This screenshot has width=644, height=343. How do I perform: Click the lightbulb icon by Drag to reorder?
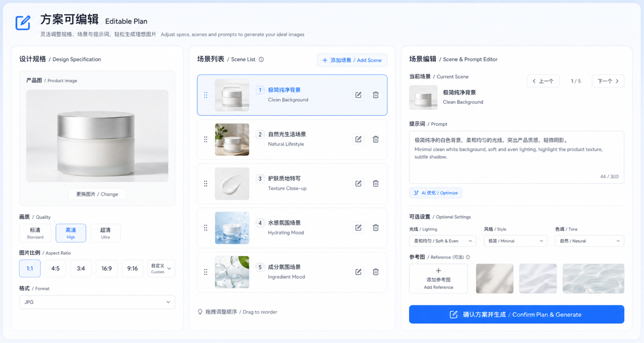tap(200, 312)
